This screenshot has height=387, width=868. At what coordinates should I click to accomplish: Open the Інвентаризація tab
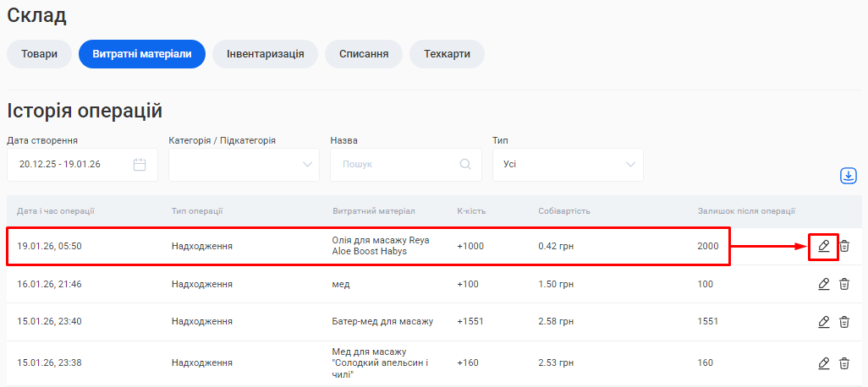click(265, 54)
